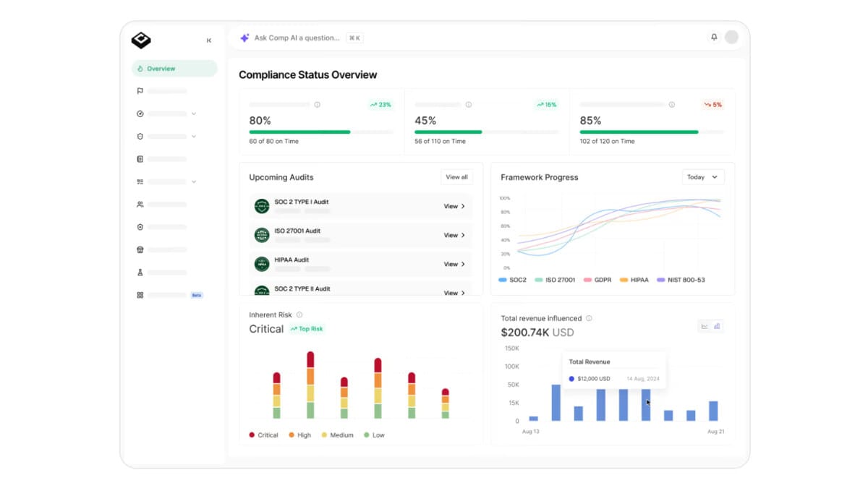
Task: Click the 85% progress bar
Action: [652, 132]
